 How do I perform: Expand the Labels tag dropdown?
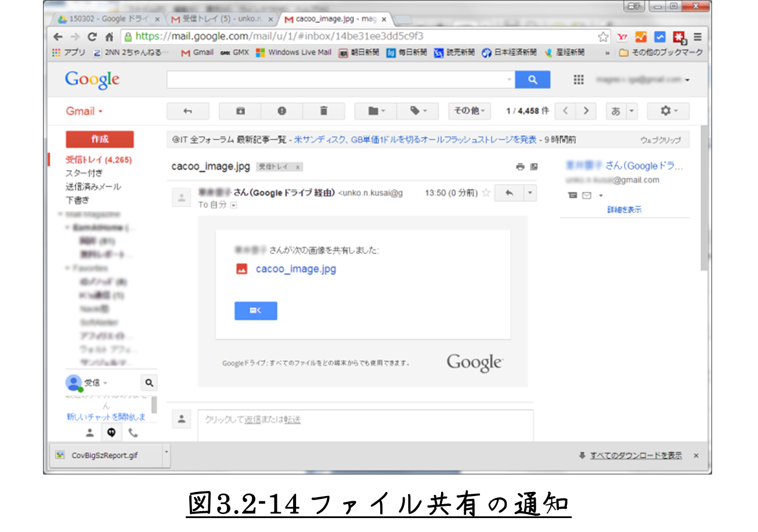(x=419, y=111)
